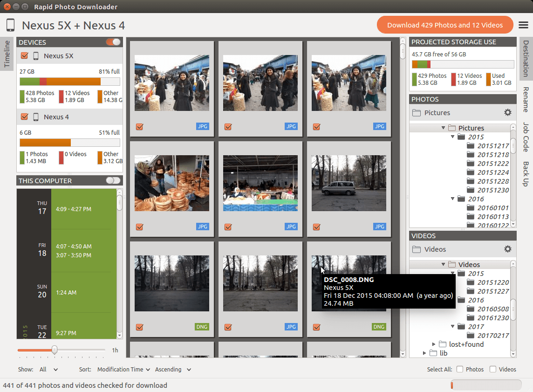Image resolution: width=533 pixels, height=392 pixels.
Task: Open Videos destination settings gear
Action: (507, 249)
